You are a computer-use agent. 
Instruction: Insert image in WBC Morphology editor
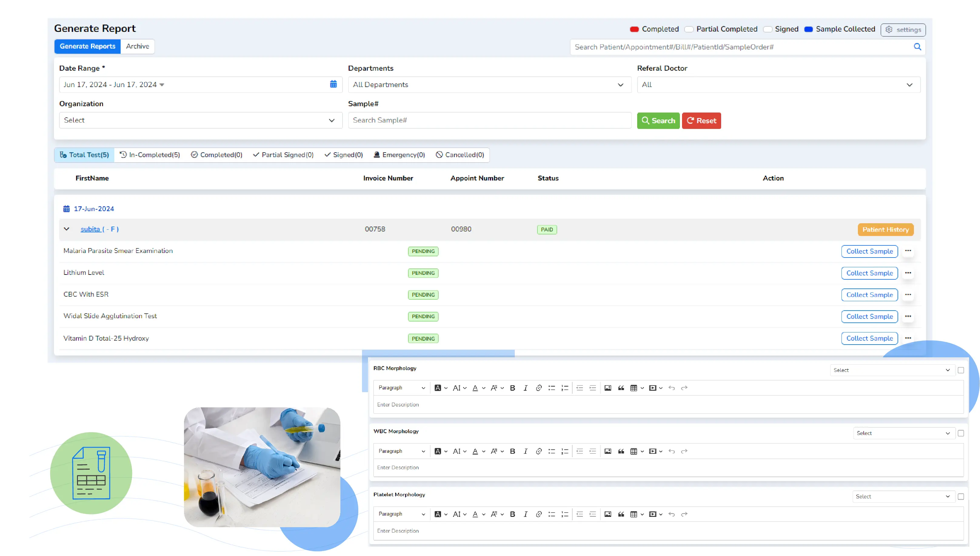[608, 451]
